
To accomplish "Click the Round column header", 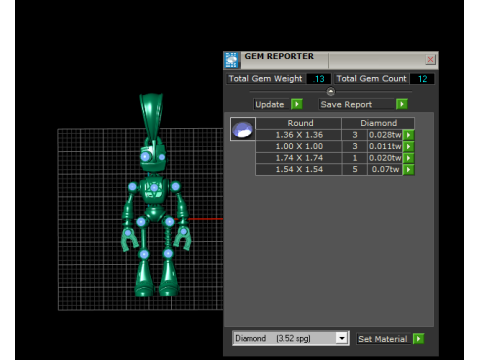I will pyautogui.click(x=299, y=123).
